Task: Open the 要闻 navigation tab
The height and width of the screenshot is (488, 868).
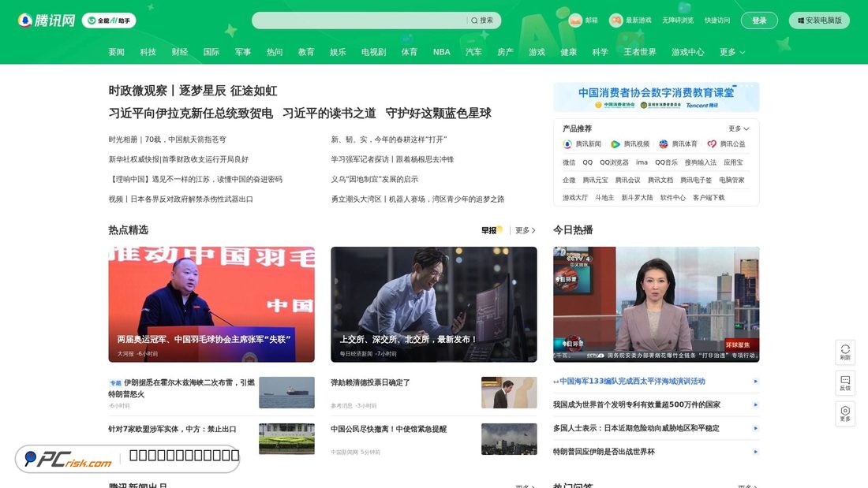Action: (116, 52)
